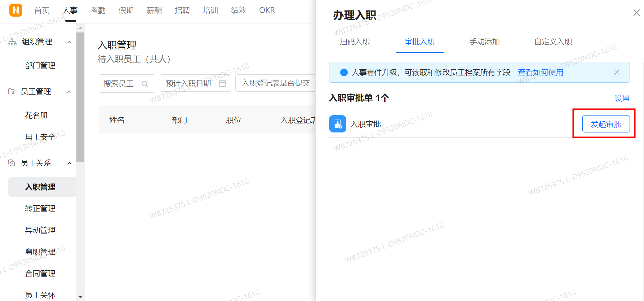The image size is (644, 301).
Task: Open 设置 for onboarding approval forms
Action: (622, 98)
